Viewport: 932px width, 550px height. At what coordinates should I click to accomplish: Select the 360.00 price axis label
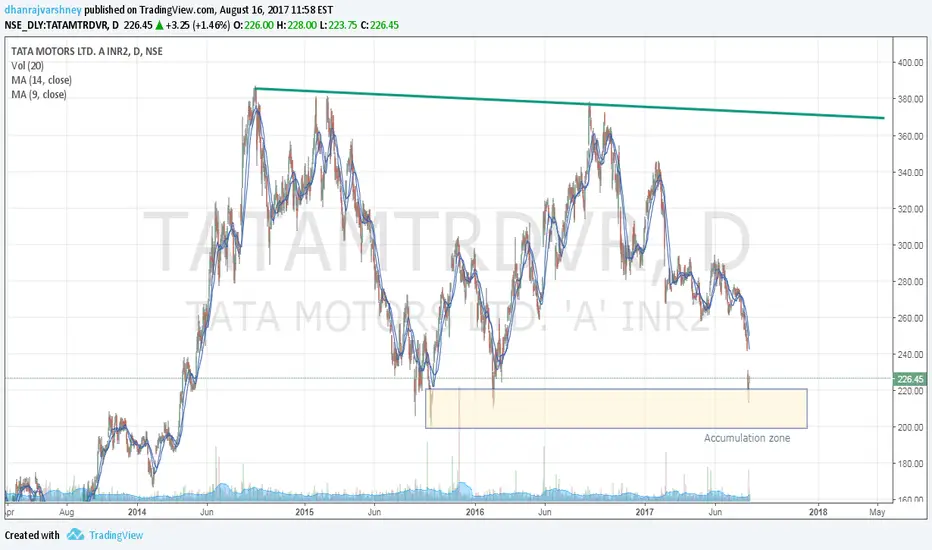(x=911, y=136)
